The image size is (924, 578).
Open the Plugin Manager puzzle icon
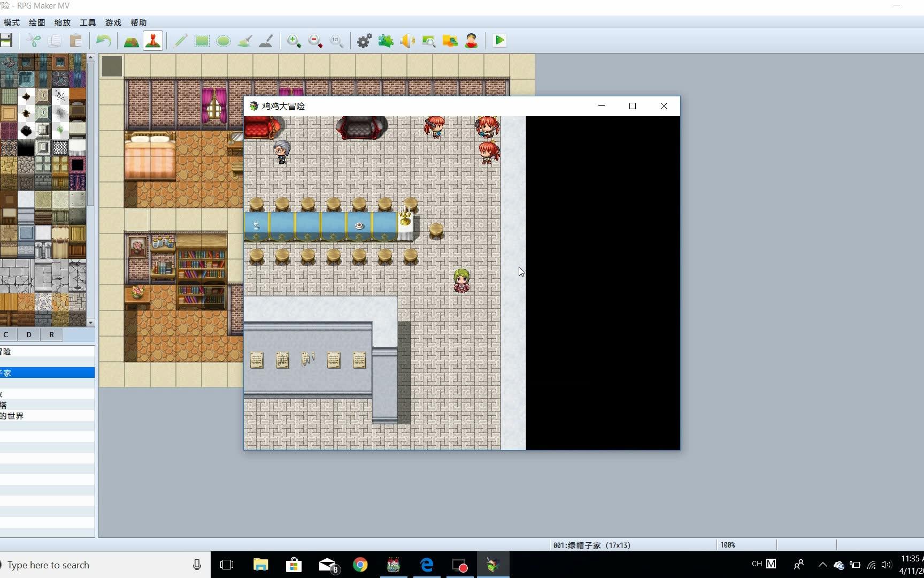[x=386, y=41]
